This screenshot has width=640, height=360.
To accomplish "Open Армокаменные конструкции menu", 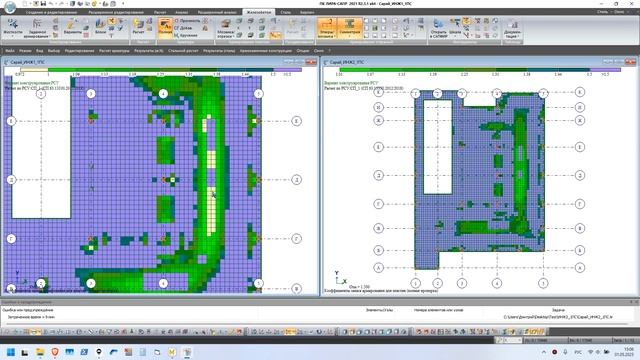I will click(x=266, y=51).
